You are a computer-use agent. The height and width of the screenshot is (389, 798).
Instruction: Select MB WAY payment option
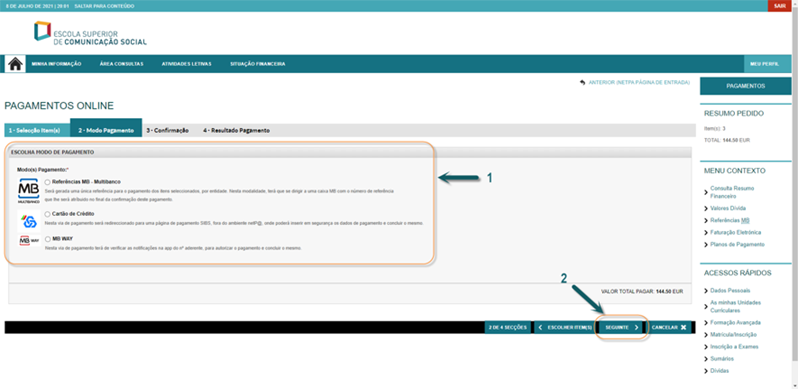click(47, 239)
